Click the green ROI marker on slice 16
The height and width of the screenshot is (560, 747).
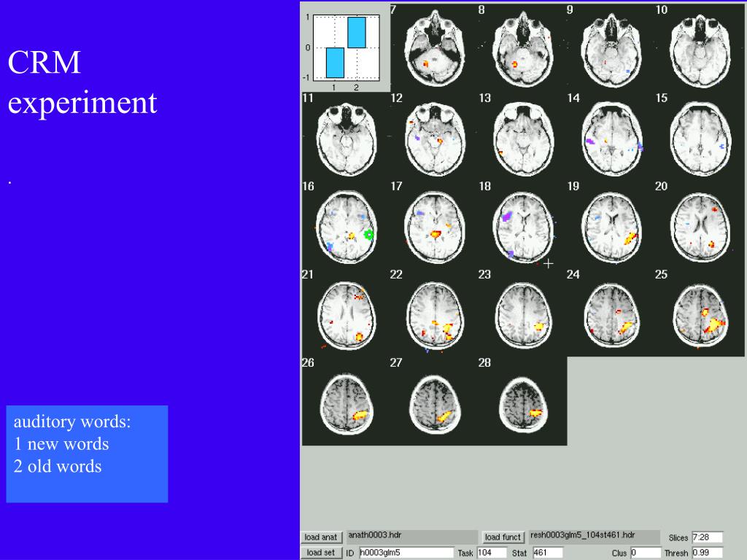[368, 234]
